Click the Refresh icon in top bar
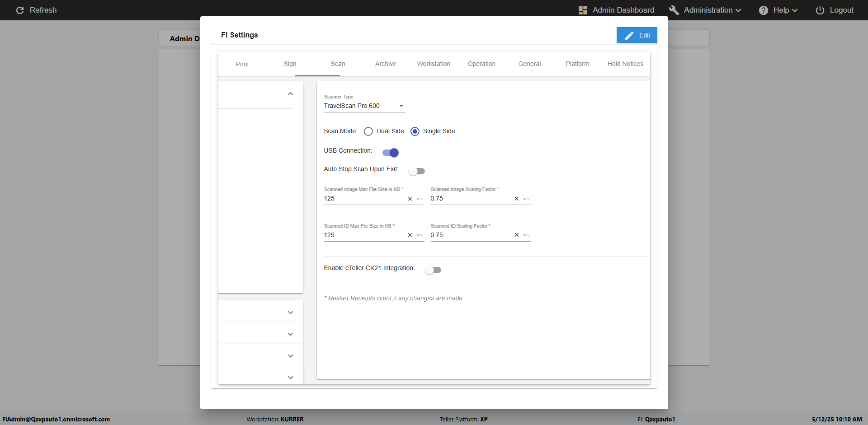 coord(20,10)
